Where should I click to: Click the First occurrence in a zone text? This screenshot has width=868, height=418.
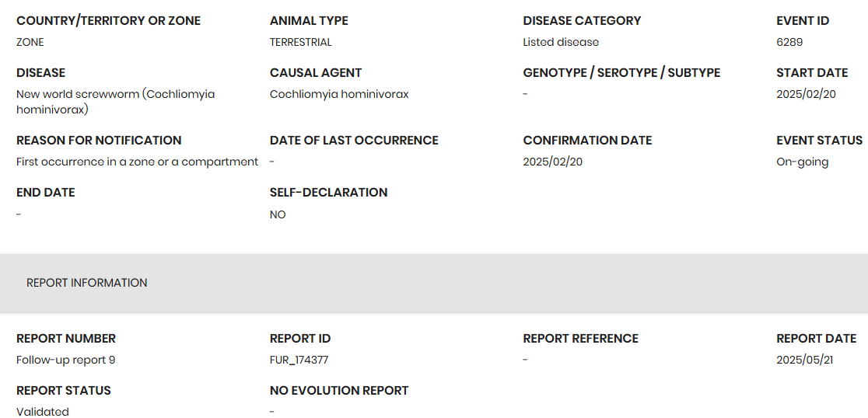coord(137,162)
